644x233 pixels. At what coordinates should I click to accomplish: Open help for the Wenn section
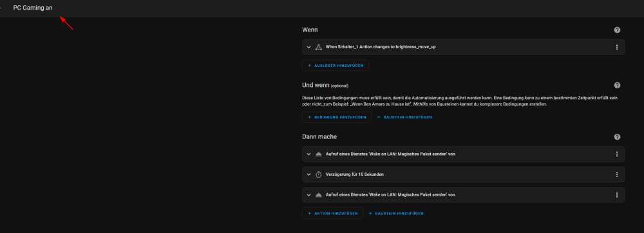[617, 30]
